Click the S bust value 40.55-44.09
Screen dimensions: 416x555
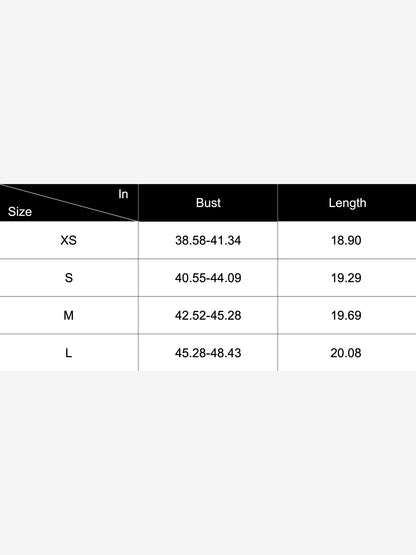point(208,278)
